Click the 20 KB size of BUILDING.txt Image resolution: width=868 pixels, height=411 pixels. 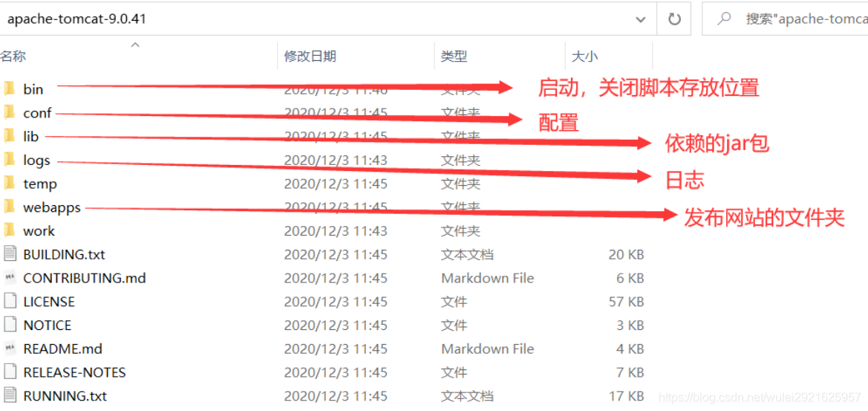point(626,255)
